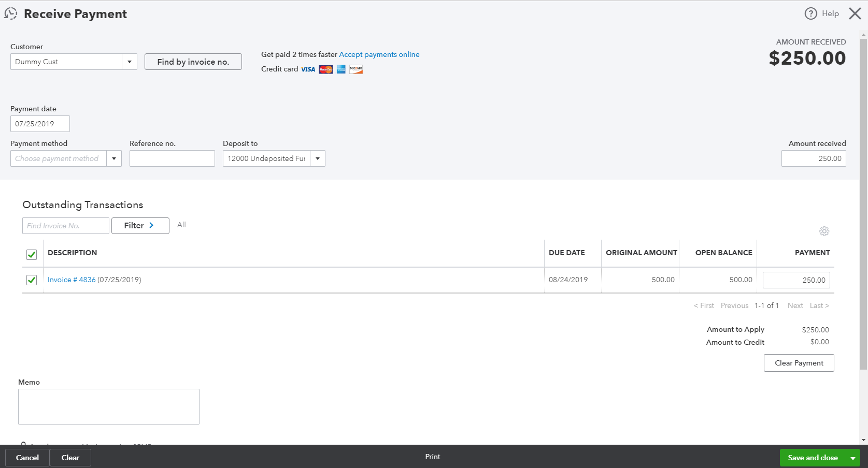Click the Discover card icon
This screenshot has height=468, width=868.
click(x=355, y=69)
